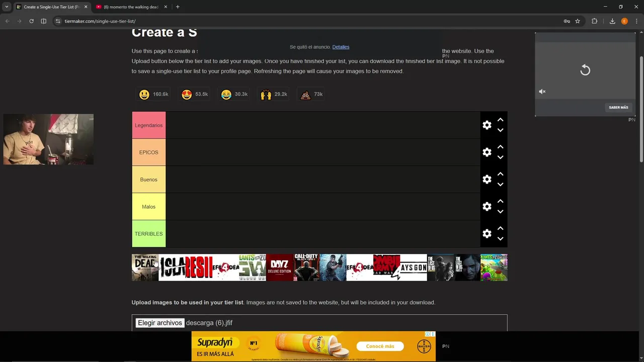This screenshot has width=644, height=362.
Task: Select Plants vs Zombies Garden Warfare thumbnail
Action: coord(253,267)
